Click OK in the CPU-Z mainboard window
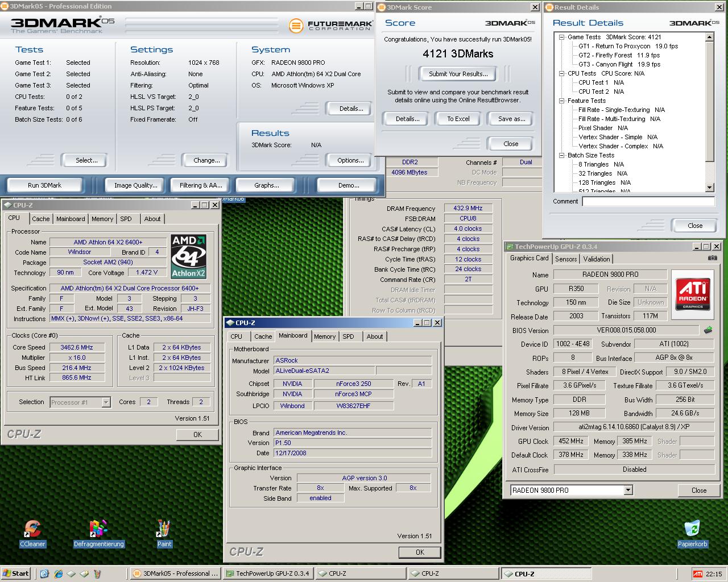This screenshot has height=582, width=728. [420, 552]
